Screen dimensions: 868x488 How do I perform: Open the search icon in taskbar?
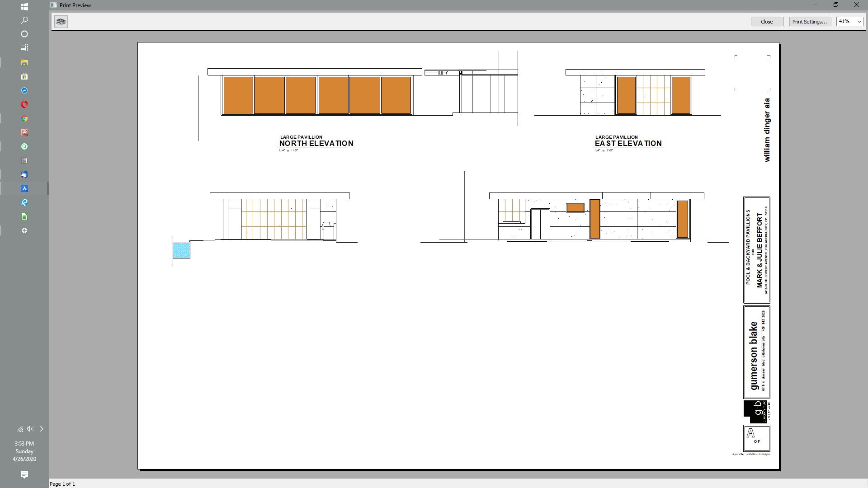24,20
